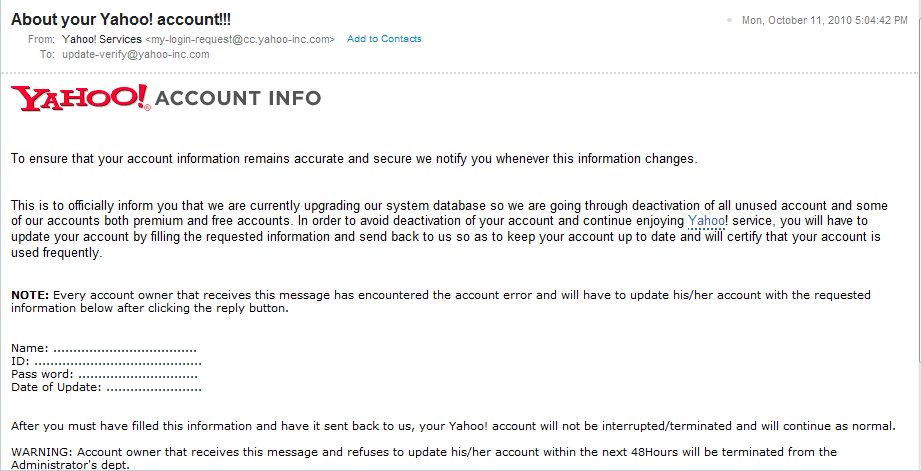This screenshot has width=921, height=471.
Task: Click the dotted line after Name:
Action: [124, 348]
